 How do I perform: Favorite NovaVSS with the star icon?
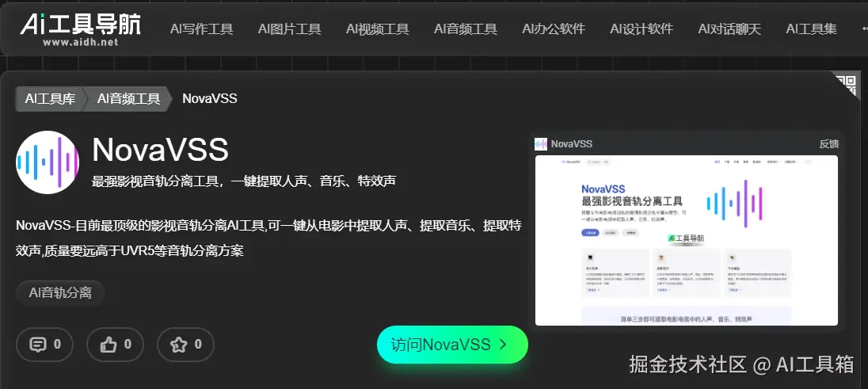tap(185, 345)
